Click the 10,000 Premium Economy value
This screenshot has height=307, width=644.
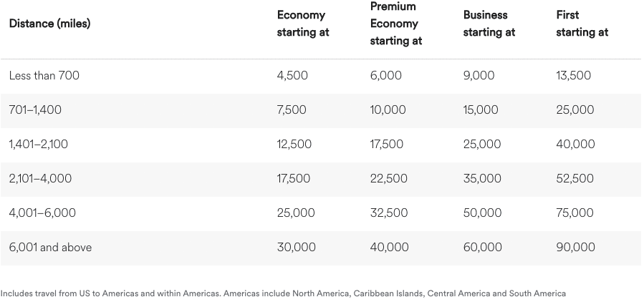(388, 109)
